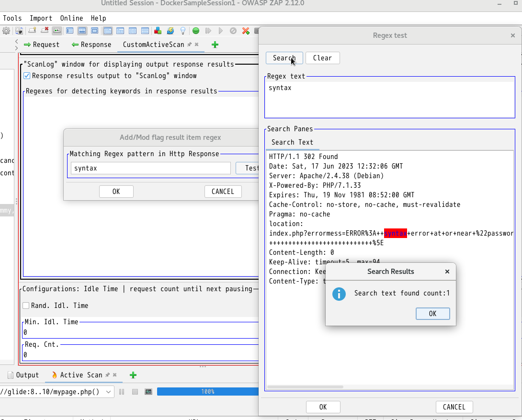Open the Tools menu

[x=12, y=18]
